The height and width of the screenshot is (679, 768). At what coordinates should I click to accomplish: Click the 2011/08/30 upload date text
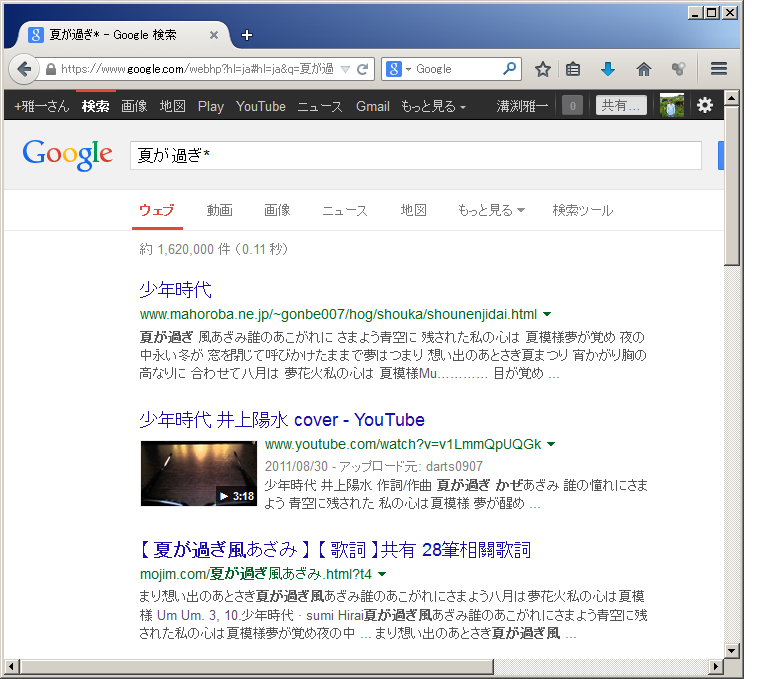click(296, 466)
